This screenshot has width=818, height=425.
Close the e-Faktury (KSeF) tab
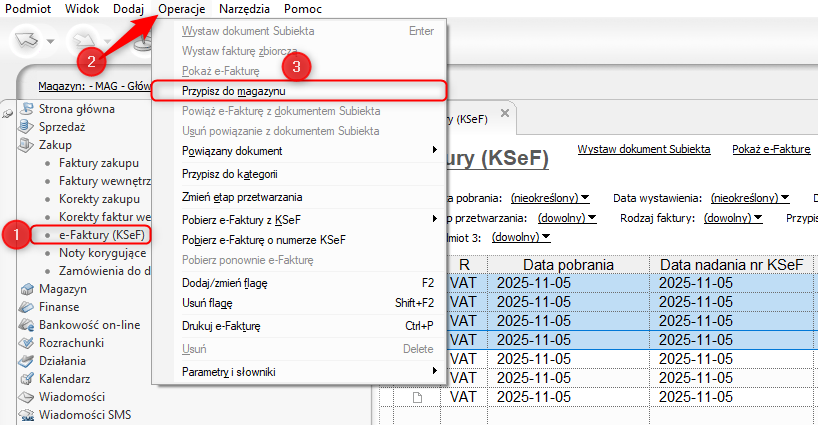[x=507, y=118]
